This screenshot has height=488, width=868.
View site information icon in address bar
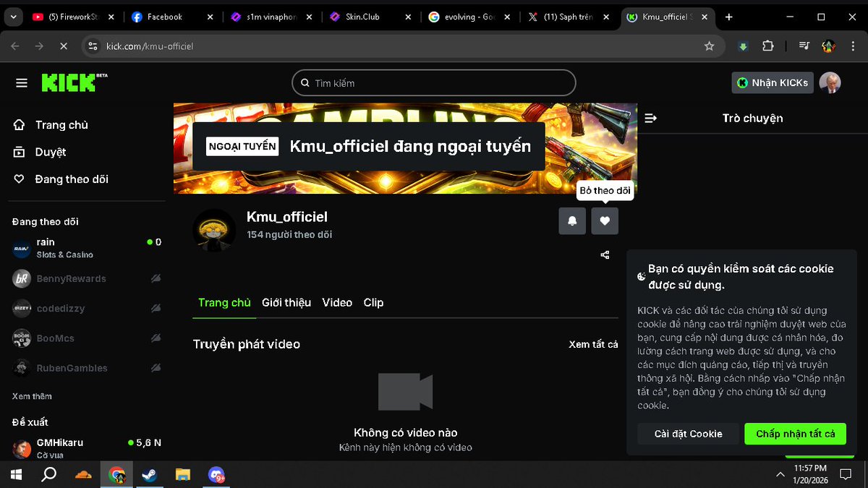tap(92, 46)
